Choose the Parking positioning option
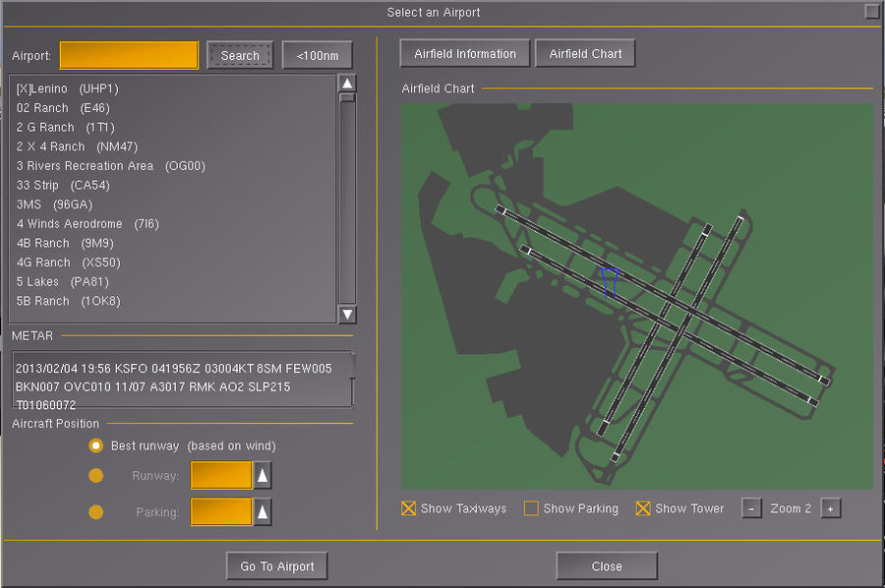Viewport: 885px width, 588px height. point(95,510)
